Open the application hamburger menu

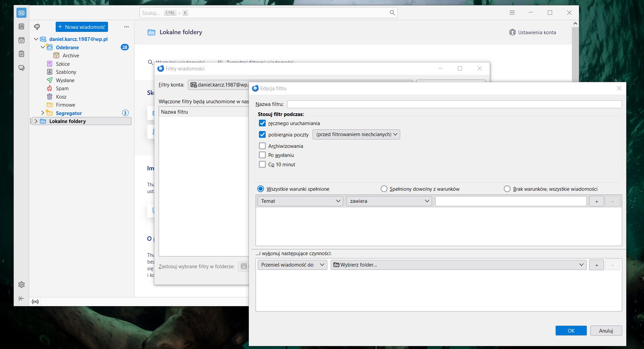[x=512, y=12]
